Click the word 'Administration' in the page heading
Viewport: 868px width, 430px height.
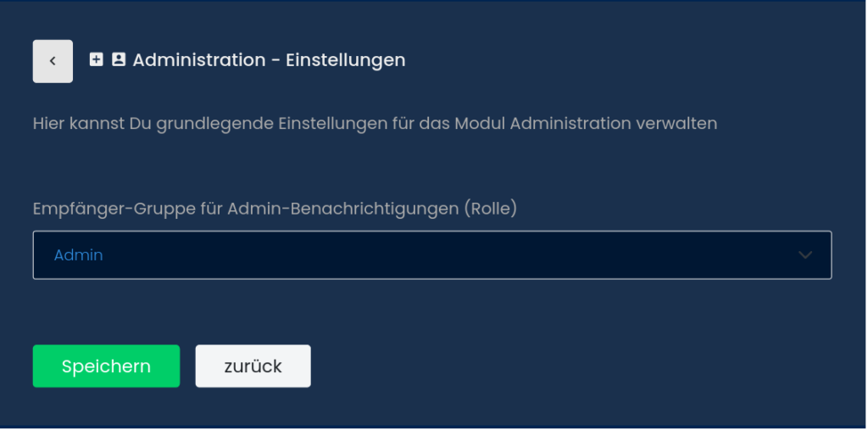click(x=199, y=60)
